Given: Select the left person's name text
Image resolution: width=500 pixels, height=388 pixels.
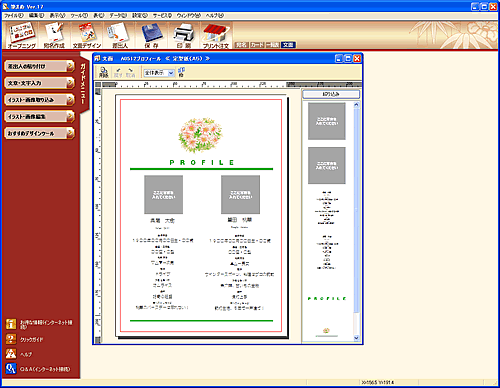Looking at the screenshot, I should 162,221.
